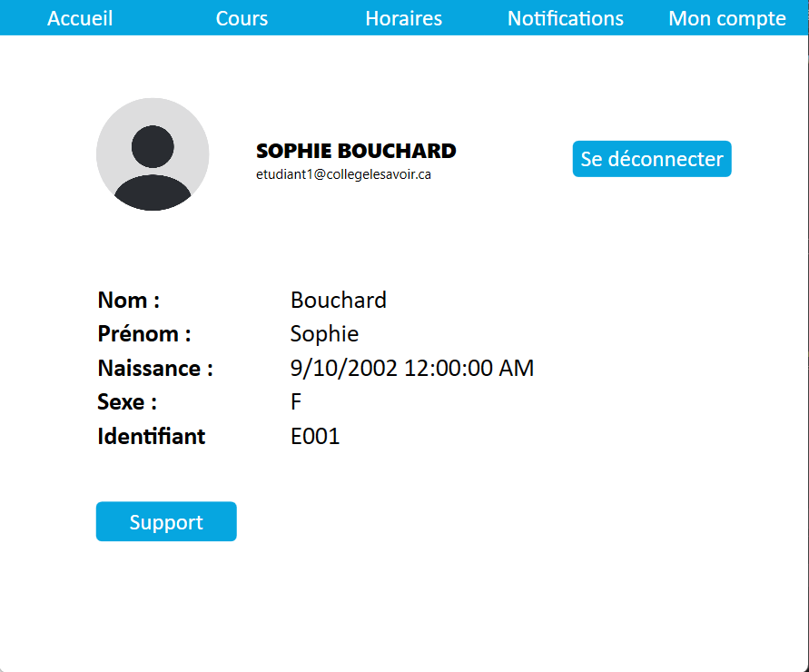Screen dimensions: 809x672
Task: Click the Prénom : label
Action: 144,334
